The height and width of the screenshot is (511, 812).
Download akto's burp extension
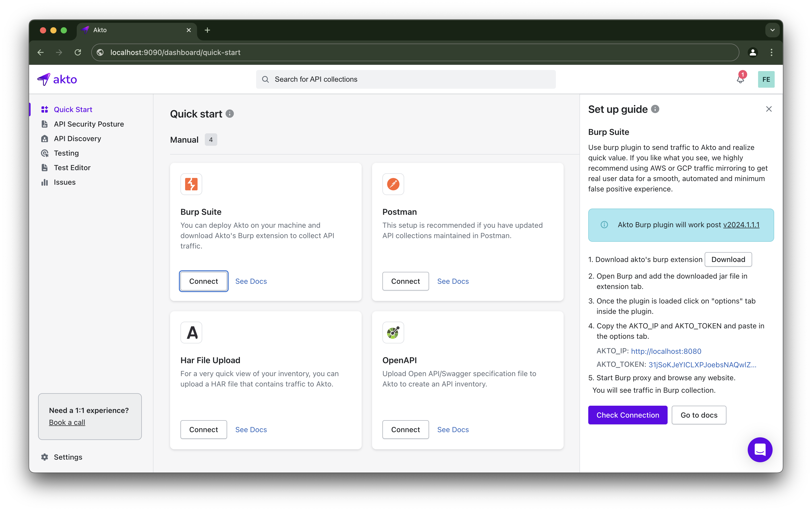(728, 259)
